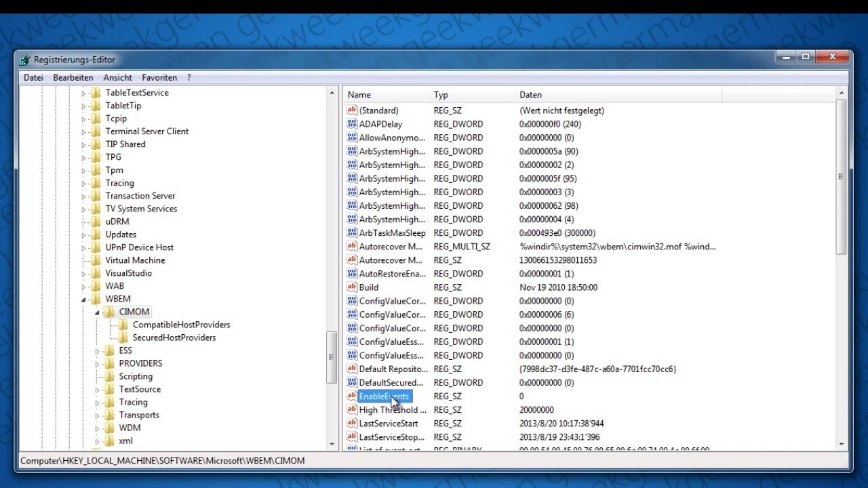Click the ArbTaskMaxSleep DWORD icon
The height and width of the screenshot is (488, 868).
[x=352, y=233]
